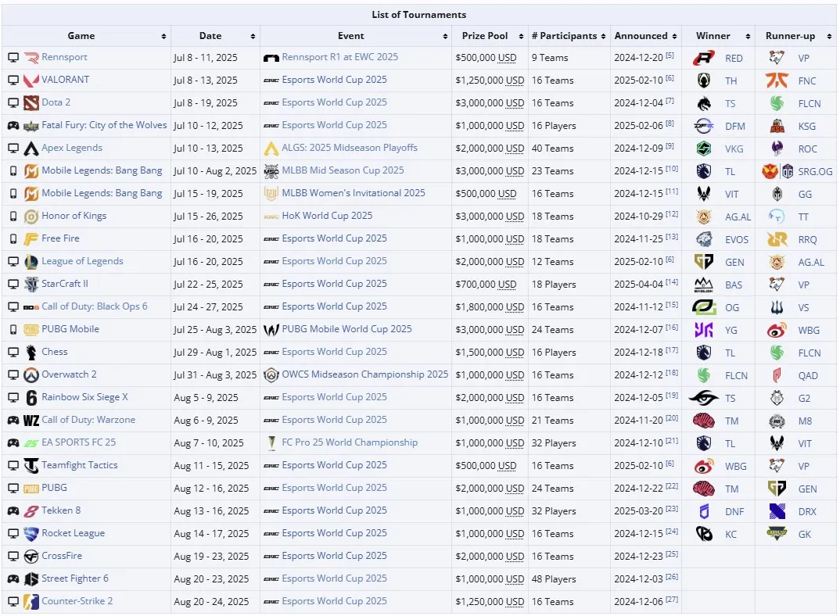Click the Overwatch 2 logo icon
This screenshot has width=840, height=616.
31,375
